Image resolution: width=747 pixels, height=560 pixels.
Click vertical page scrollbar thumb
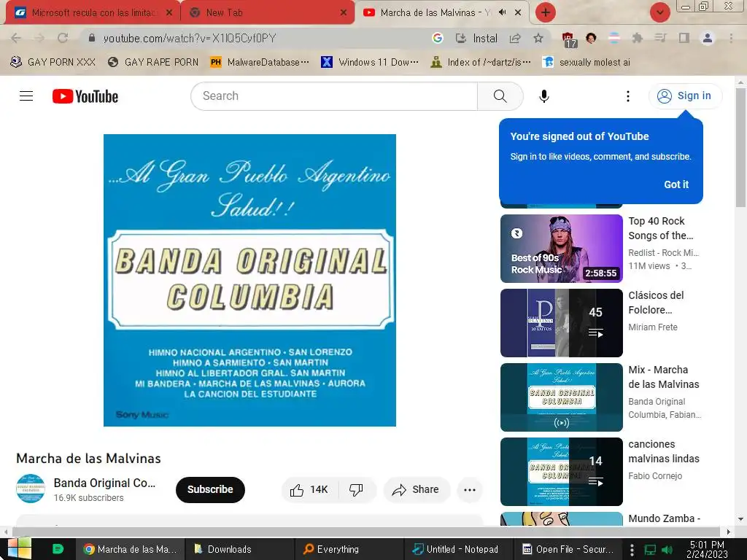click(x=741, y=147)
